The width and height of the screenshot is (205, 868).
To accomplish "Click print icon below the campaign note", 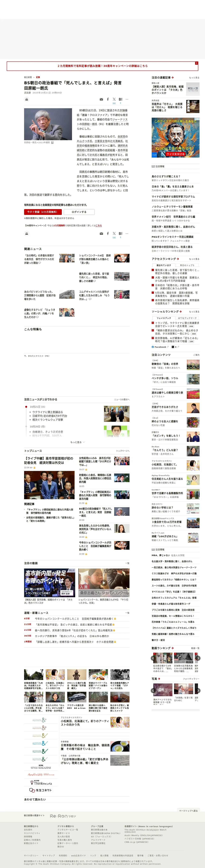I will coord(27,234).
